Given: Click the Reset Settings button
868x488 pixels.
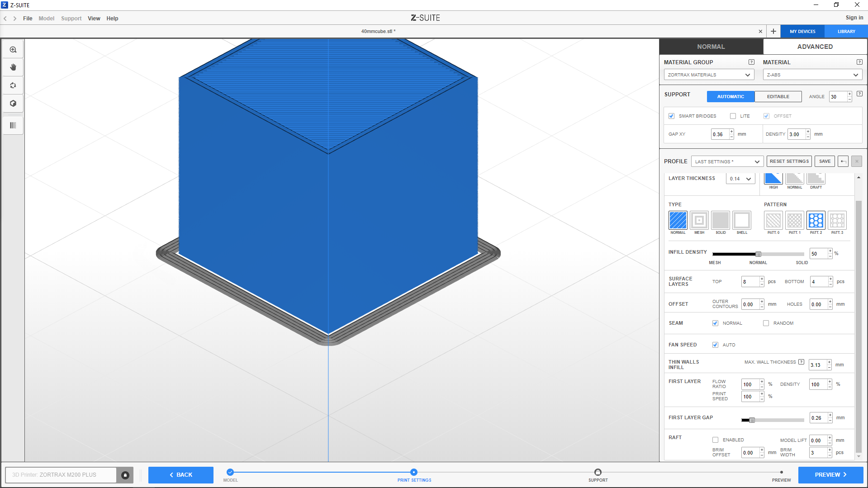Looking at the screenshot, I should 789,161.
